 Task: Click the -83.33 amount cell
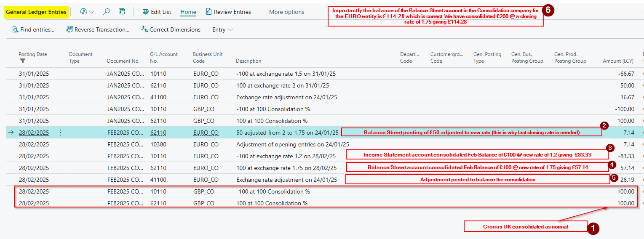point(626,156)
